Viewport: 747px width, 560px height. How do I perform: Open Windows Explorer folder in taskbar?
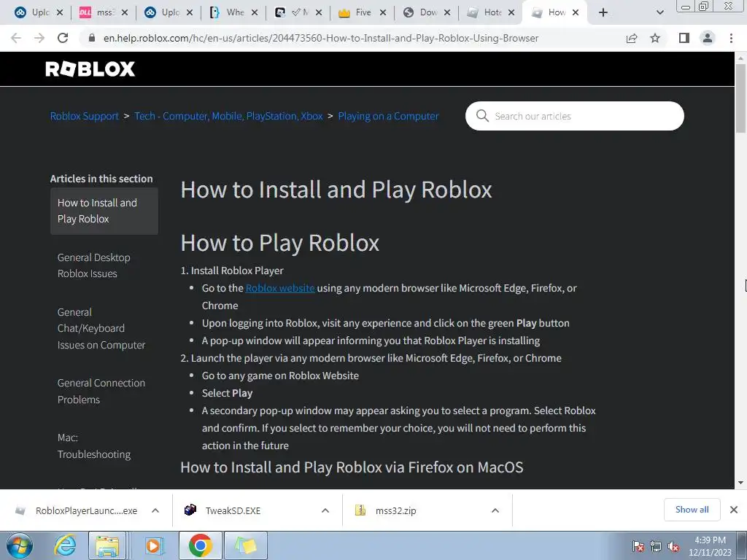(x=107, y=545)
